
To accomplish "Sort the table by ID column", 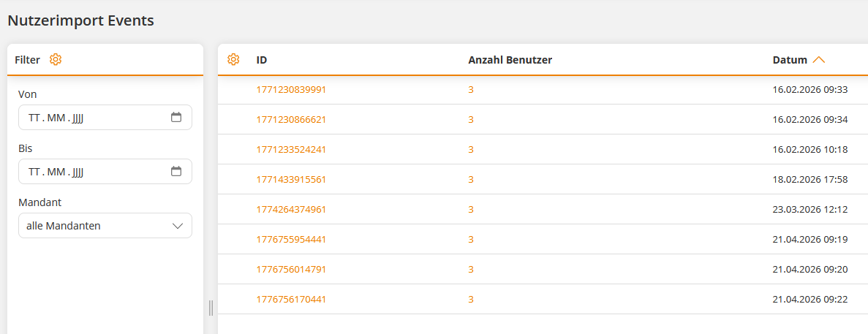I will [x=262, y=60].
